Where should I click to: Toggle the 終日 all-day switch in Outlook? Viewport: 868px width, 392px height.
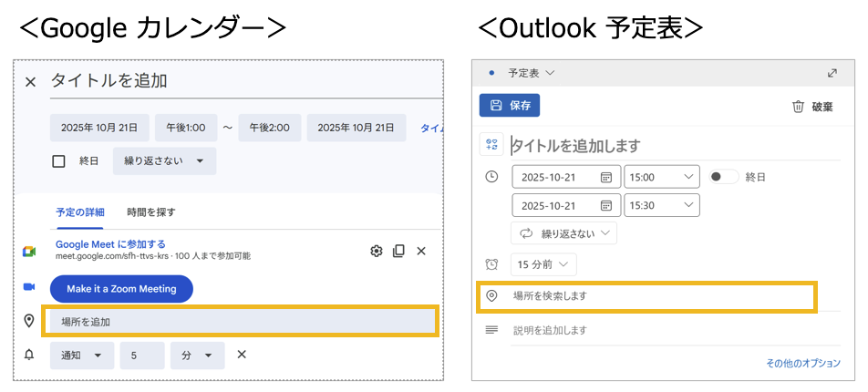pos(724,177)
